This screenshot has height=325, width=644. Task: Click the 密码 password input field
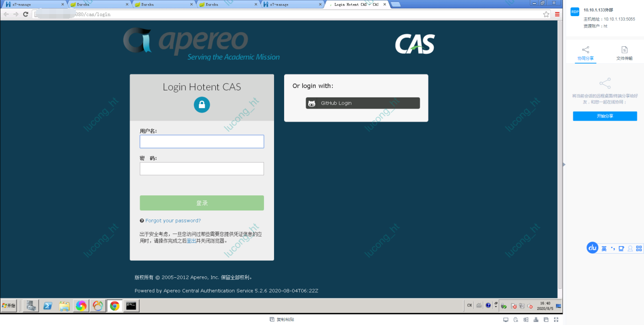coord(201,169)
